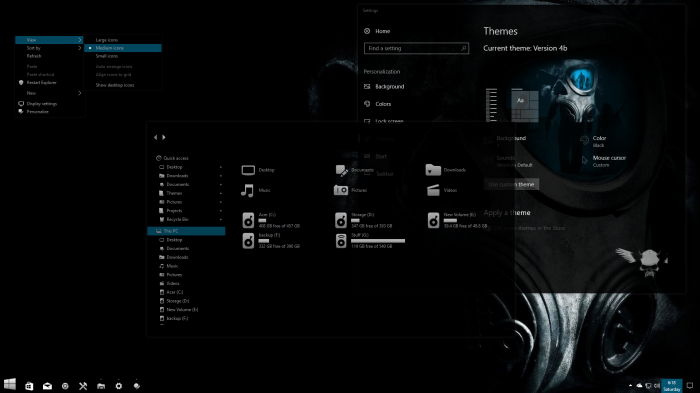The image size is (700, 393).
Task: Click the Settings gear in the taskbar
Action: click(119, 386)
